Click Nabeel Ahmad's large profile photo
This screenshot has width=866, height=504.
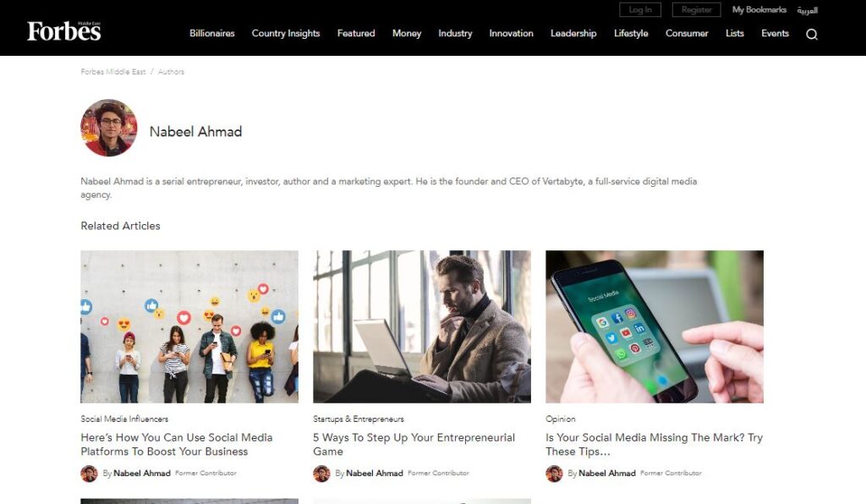109,128
